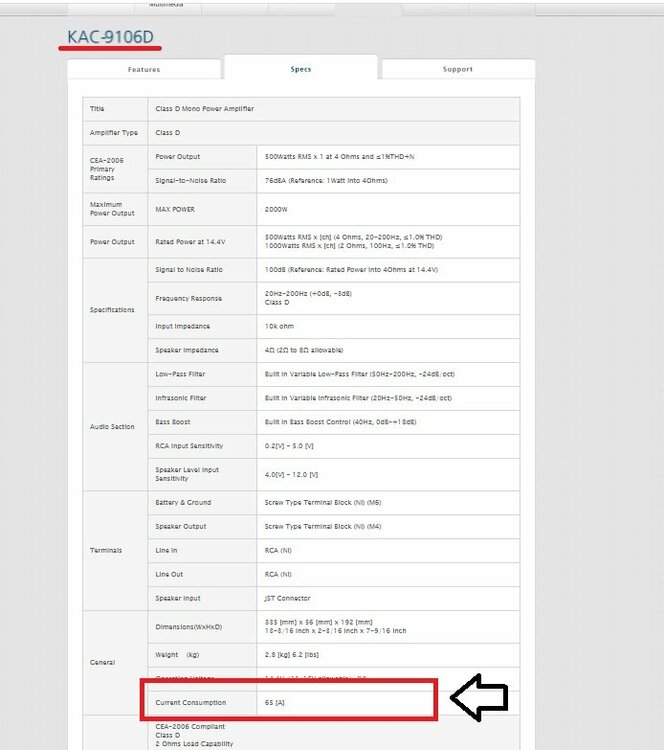This screenshot has height=750, width=664.
Task: Click the Line In label
Action: coord(166,550)
